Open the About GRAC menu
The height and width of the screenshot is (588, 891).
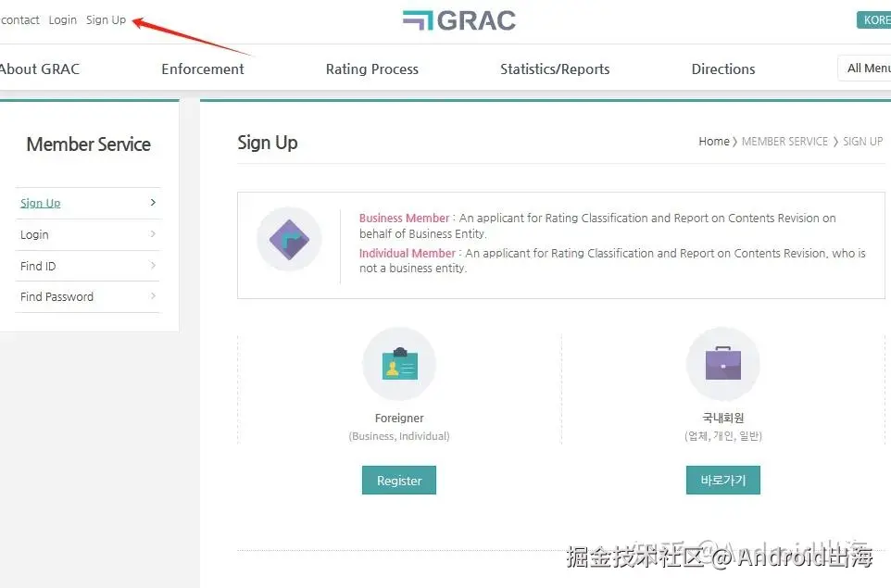pos(40,69)
